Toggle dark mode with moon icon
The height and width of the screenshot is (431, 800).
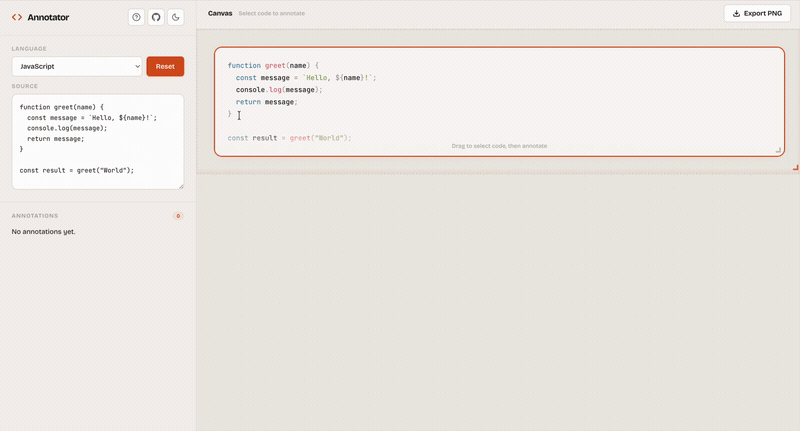(176, 17)
